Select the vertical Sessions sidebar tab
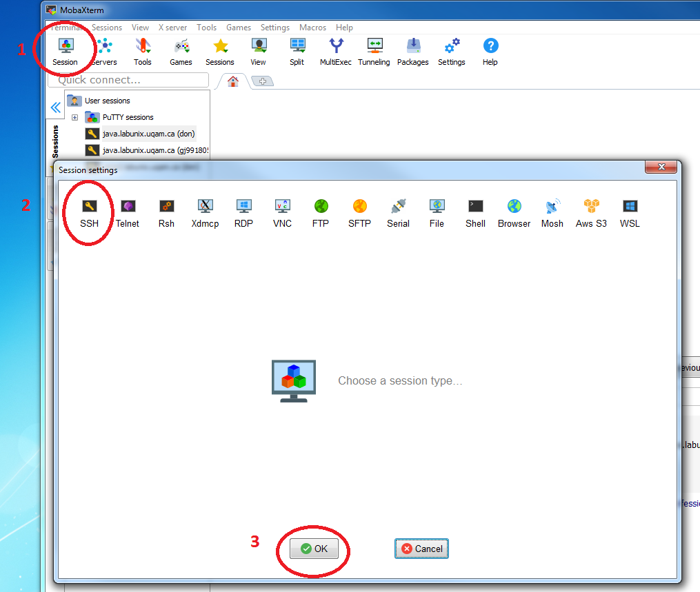700x592 pixels. click(55, 141)
